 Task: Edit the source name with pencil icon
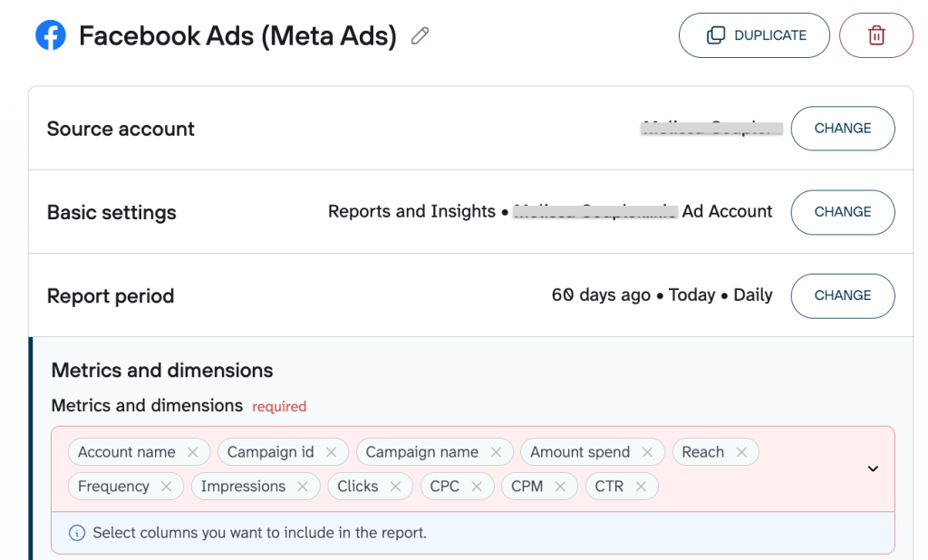(x=420, y=36)
